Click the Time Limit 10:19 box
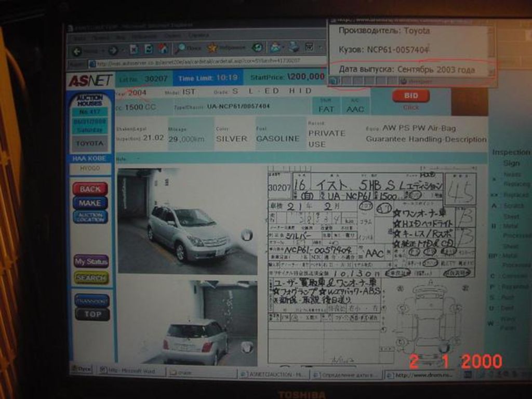Viewport: 532px width, 399px height. coord(208,78)
